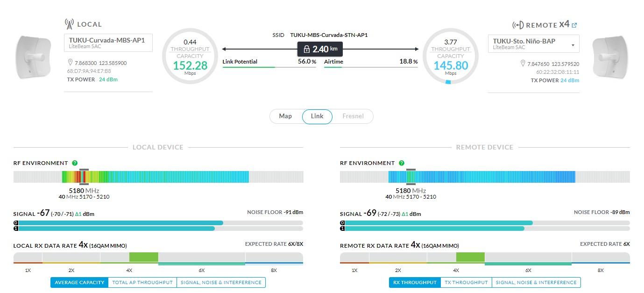The width and height of the screenshot is (644, 293).
Task: Open remote device external link icon
Action: 574,25
